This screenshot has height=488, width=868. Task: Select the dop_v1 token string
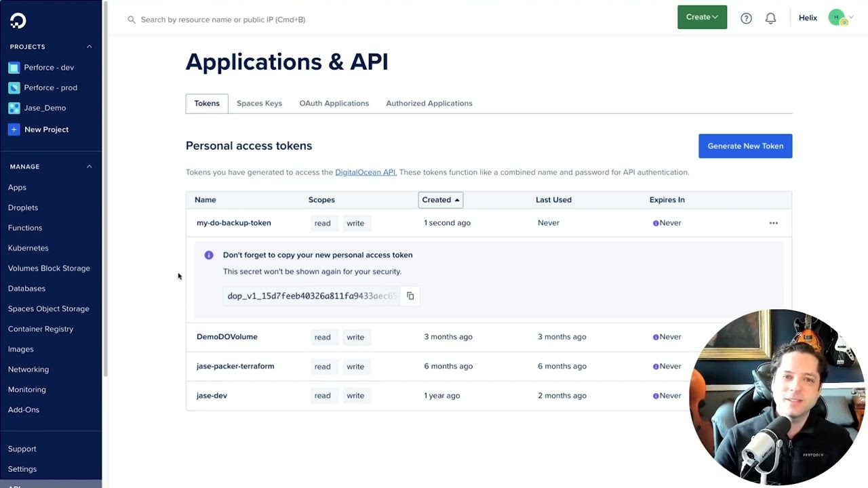[x=312, y=296]
